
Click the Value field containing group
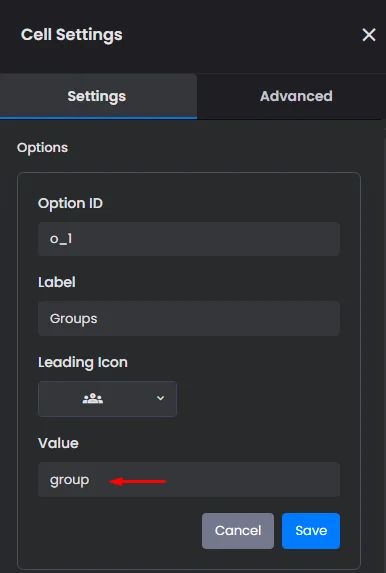189,479
